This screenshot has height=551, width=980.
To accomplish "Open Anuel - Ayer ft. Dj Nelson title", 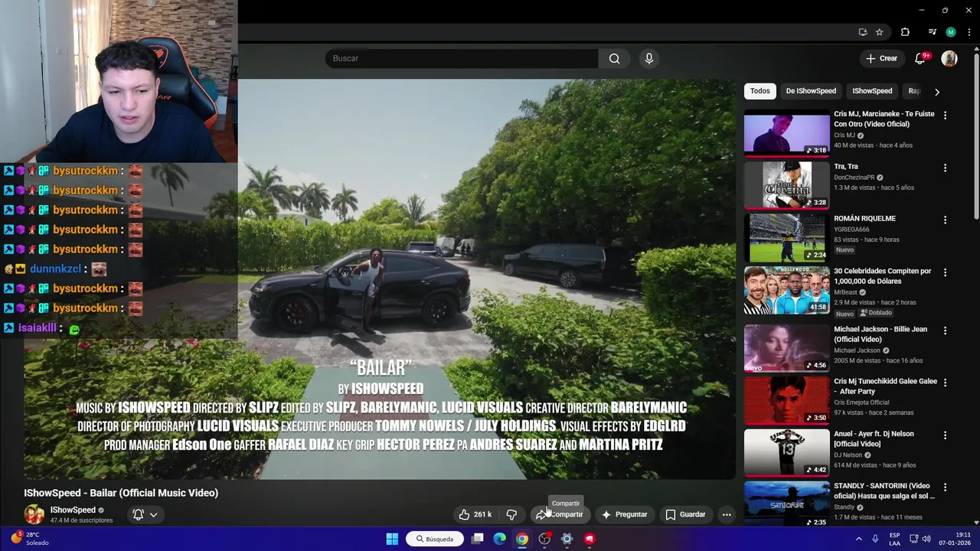I will tap(874, 439).
